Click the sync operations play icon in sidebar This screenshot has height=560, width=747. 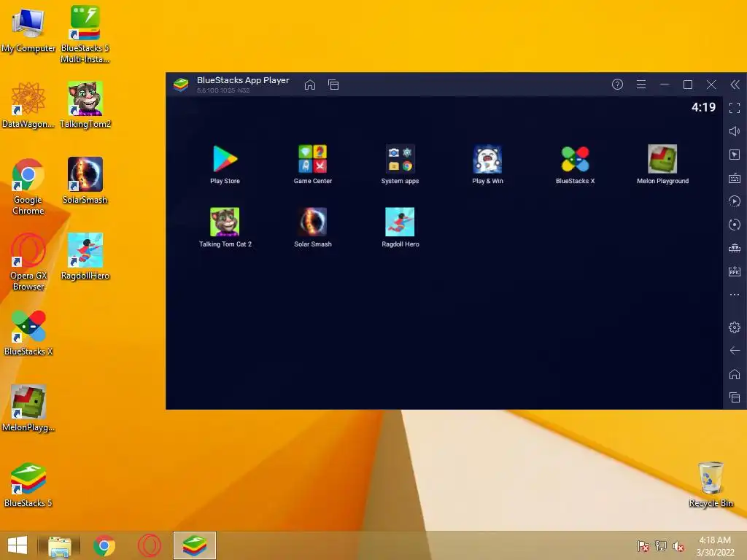point(735,201)
